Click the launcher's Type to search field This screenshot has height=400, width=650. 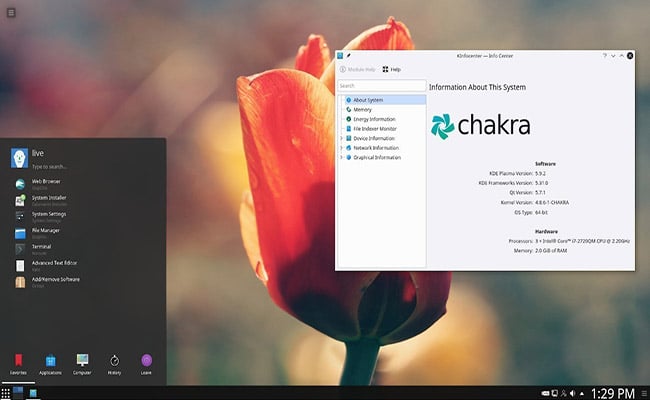click(x=50, y=167)
